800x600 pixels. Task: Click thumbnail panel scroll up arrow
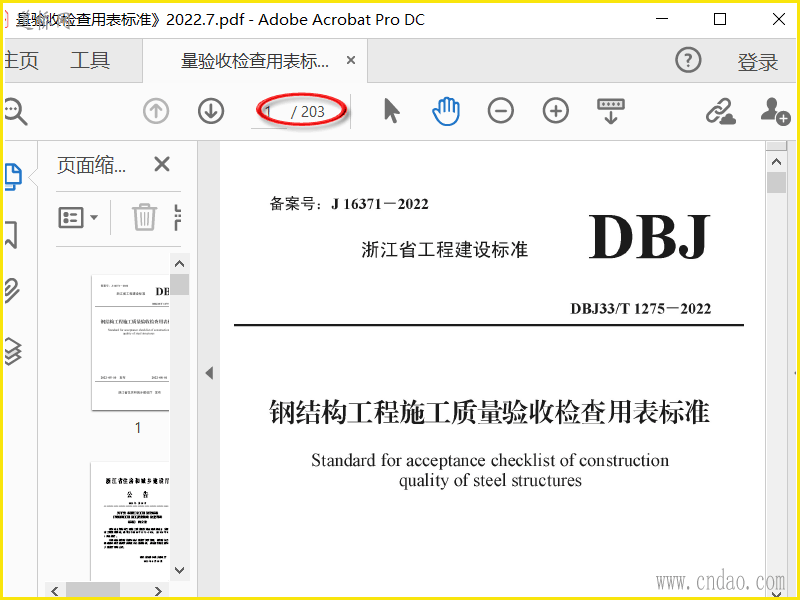(x=180, y=264)
